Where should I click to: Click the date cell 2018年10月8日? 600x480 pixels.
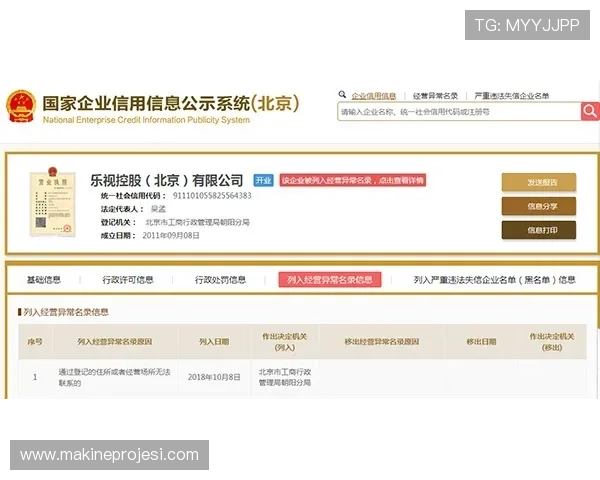pos(214,377)
